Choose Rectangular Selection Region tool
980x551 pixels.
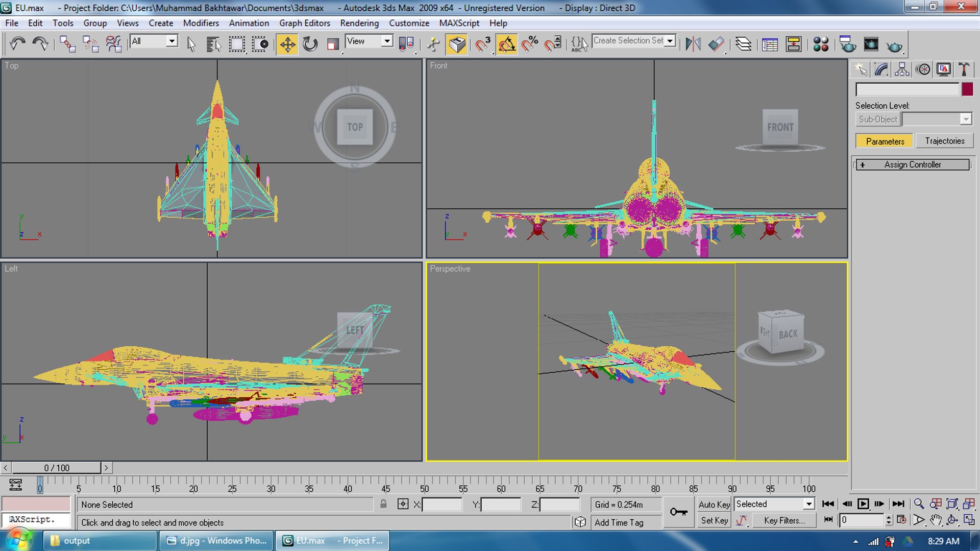(236, 44)
